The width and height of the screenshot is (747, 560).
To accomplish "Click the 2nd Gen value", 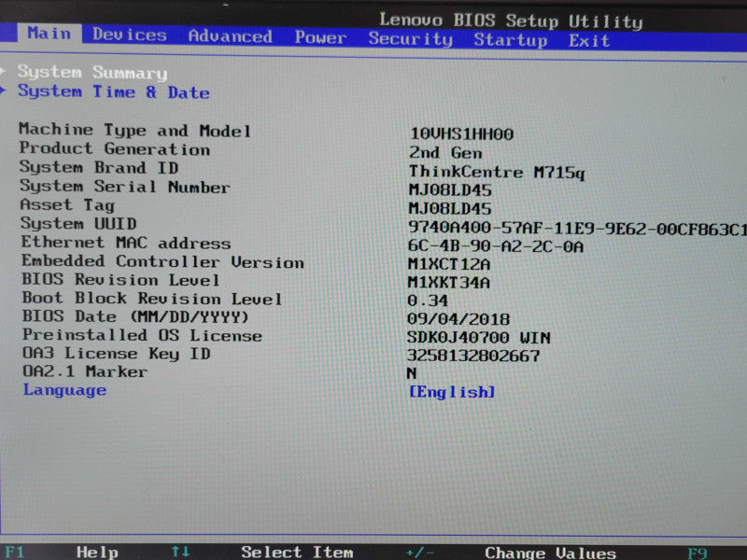I will (x=445, y=153).
